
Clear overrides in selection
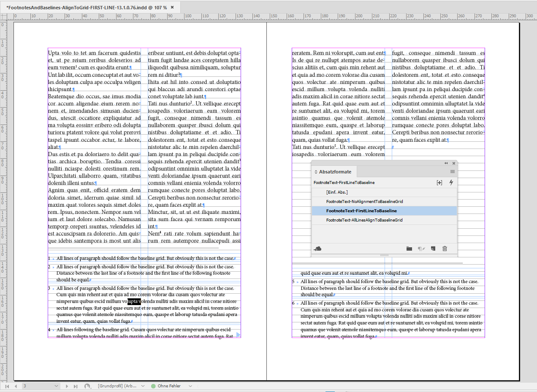pos(421,249)
